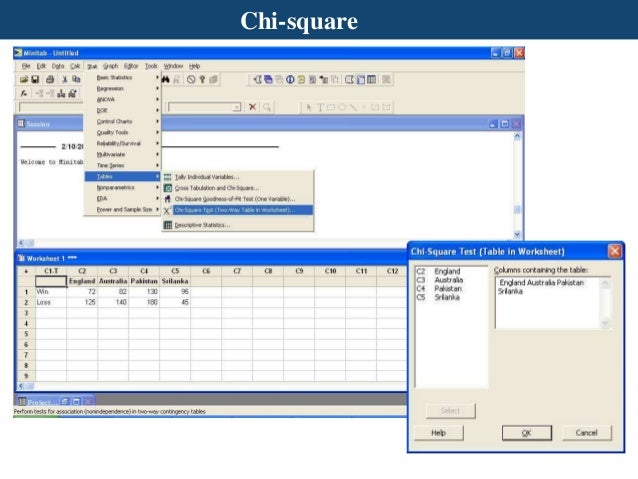Click the Help button in dialog
Image resolution: width=638 pixels, height=479 pixels.
point(439,433)
